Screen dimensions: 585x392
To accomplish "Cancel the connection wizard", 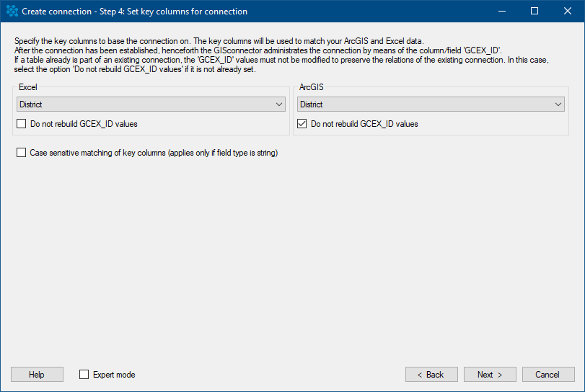I will [x=548, y=375].
